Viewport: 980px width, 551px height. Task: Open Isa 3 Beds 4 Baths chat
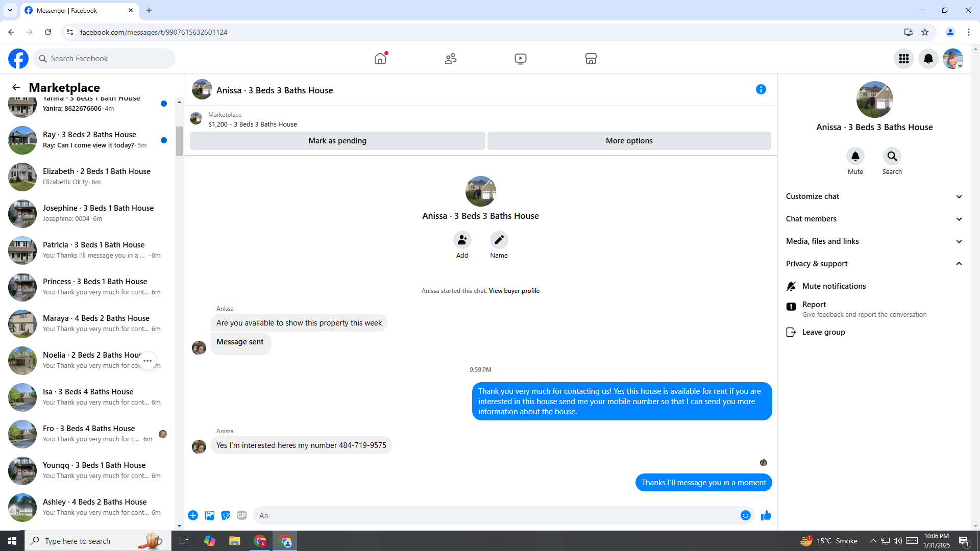[x=88, y=397]
